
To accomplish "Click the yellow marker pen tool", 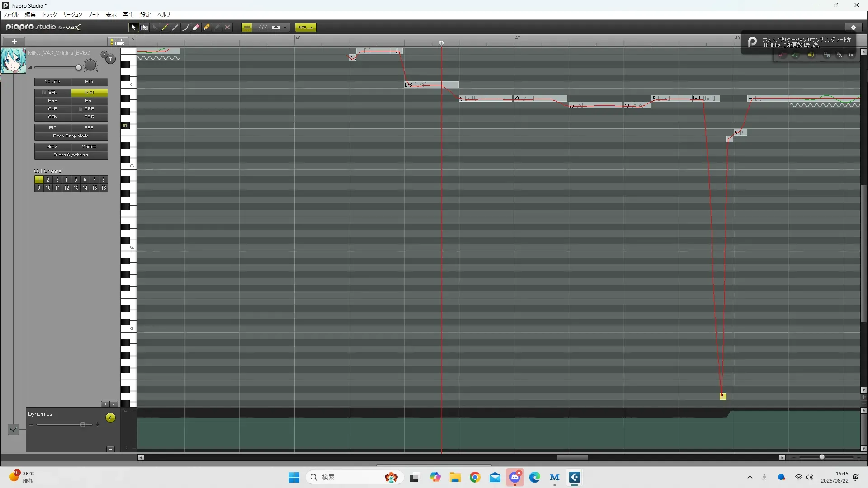I will [x=207, y=28].
